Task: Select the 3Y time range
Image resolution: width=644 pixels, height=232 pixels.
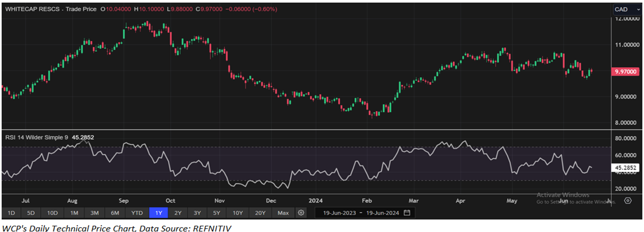Action: [197, 213]
